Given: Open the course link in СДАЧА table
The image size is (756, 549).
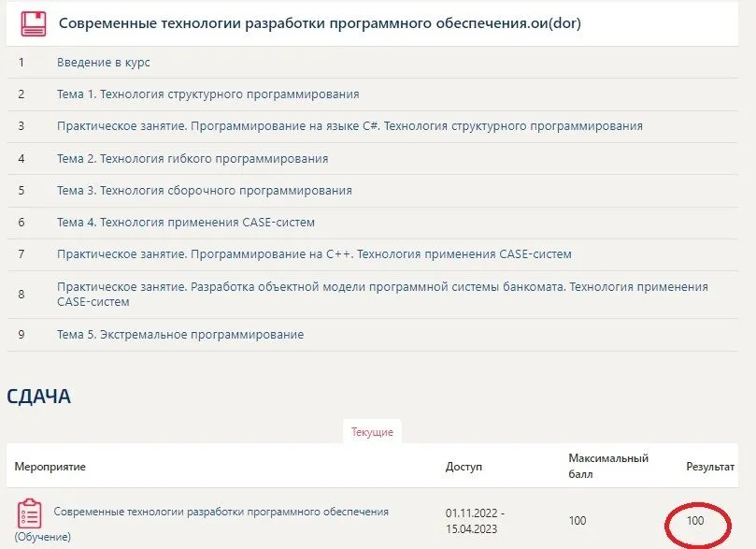Looking at the screenshot, I should (221, 512).
